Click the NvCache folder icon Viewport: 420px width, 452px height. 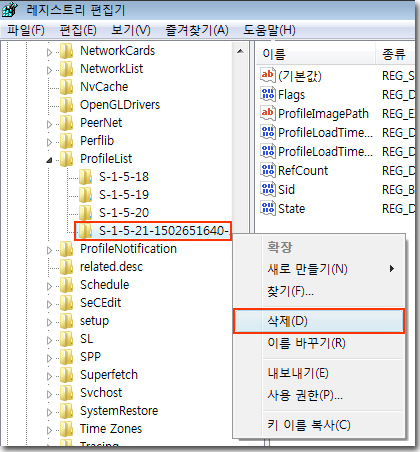[67, 87]
